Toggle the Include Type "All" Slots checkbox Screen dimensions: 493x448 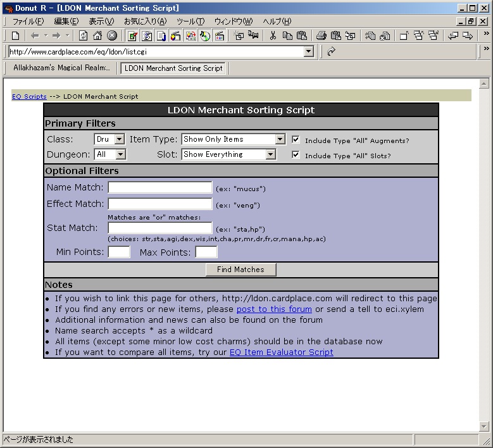pyautogui.click(x=296, y=155)
